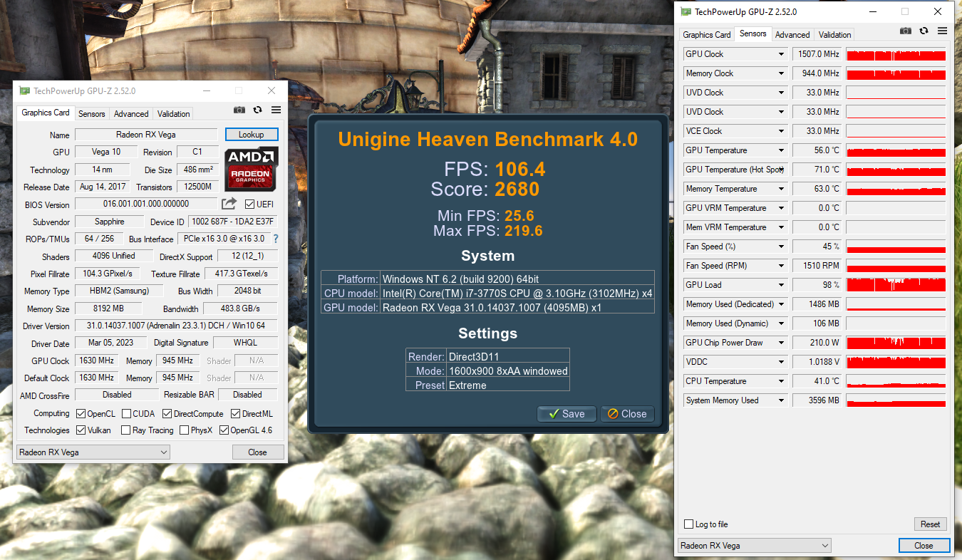Open Validation tab in the Sensors window
962x560 pixels.
(835, 35)
